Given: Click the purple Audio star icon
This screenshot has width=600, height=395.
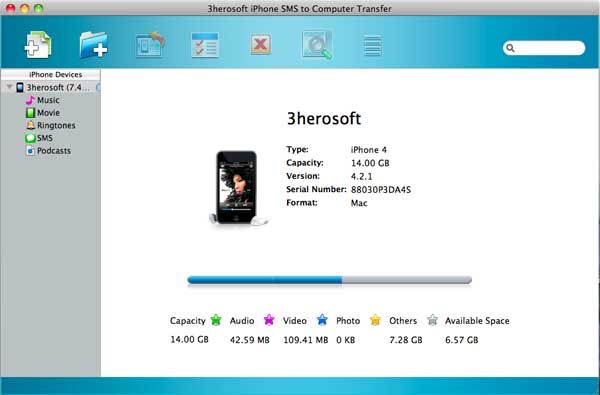Looking at the screenshot, I should coord(269,320).
